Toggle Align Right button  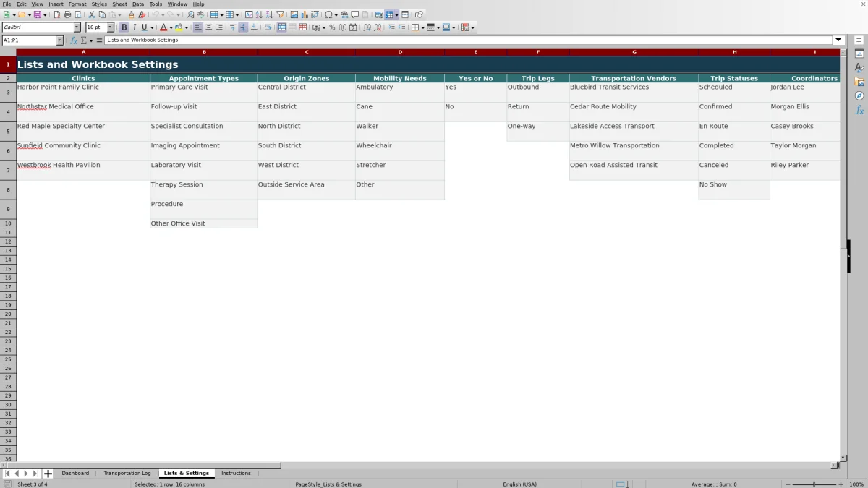point(218,27)
